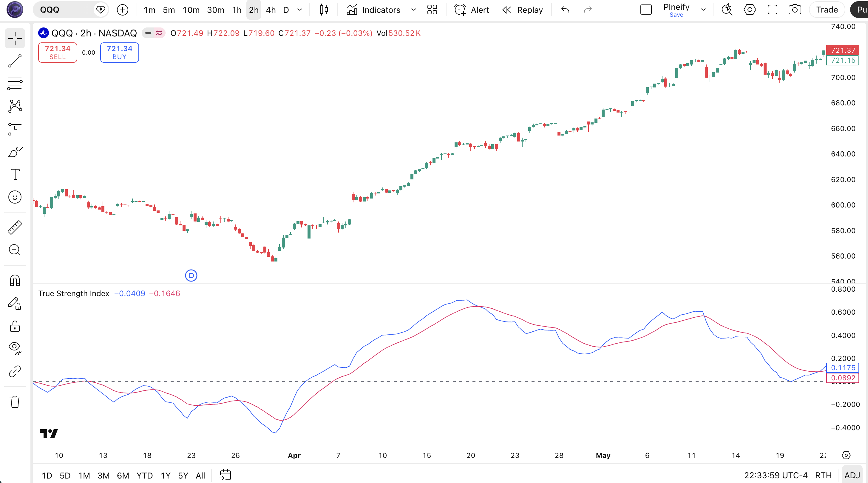Toggle lock all drawing tools
The width and height of the screenshot is (868, 483).
coord(15,326)
